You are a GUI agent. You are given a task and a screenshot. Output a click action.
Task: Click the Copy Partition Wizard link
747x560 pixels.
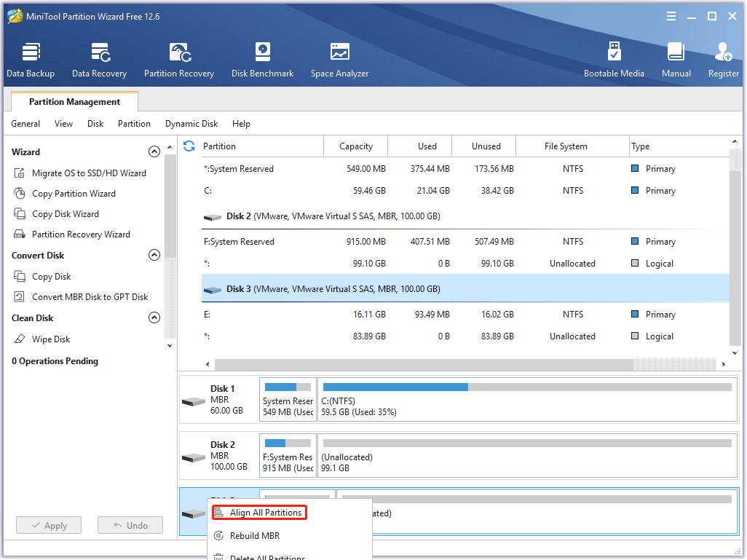[74, 194]
